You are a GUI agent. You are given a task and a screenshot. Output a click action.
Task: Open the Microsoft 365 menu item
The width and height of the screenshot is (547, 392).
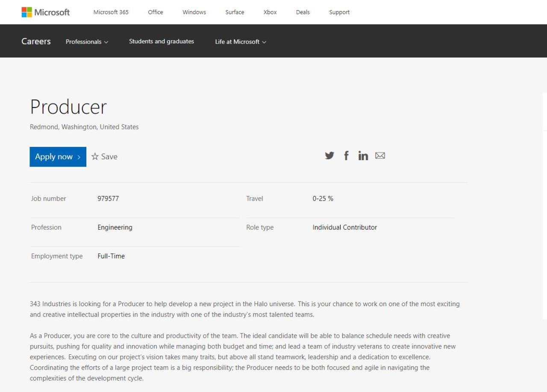(x=111, y=12)
